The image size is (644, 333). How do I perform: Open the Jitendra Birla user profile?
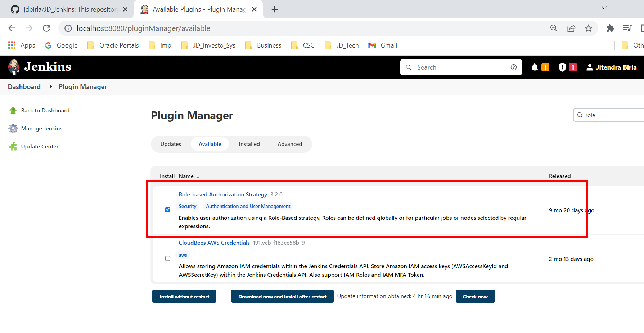[x=611, y=67]
